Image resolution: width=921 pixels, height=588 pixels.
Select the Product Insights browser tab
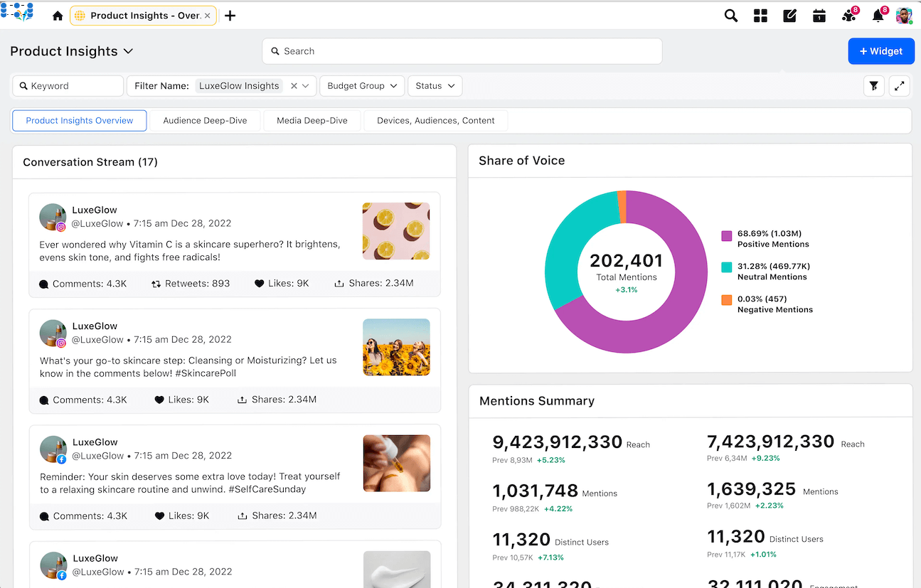(x=143, y=16)
